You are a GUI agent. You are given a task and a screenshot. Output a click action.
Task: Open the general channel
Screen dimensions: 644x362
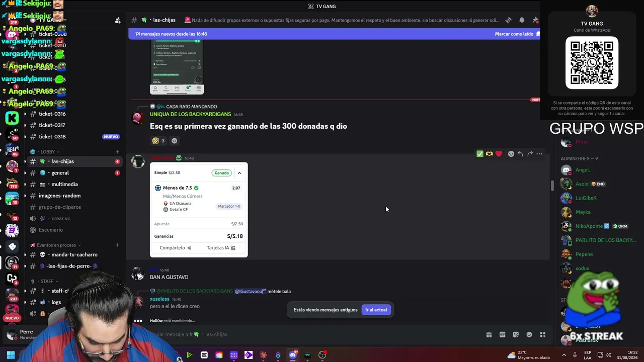[75, 173]
